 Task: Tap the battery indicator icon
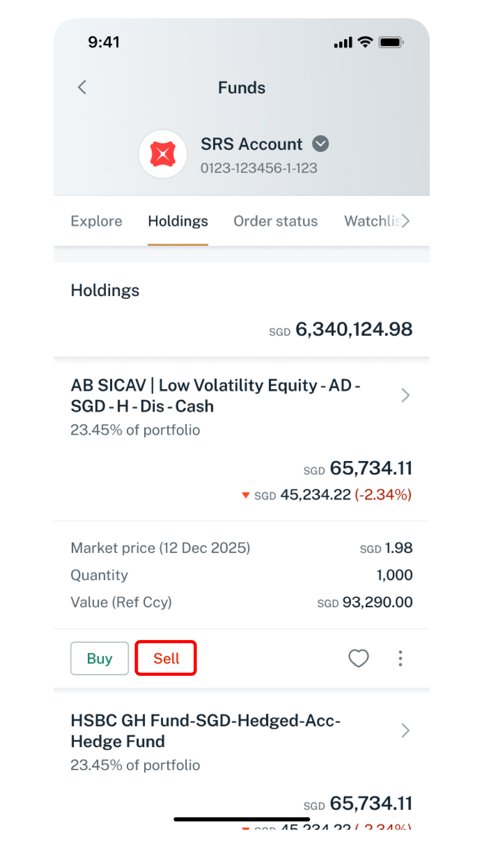click(x=391, y=42)
